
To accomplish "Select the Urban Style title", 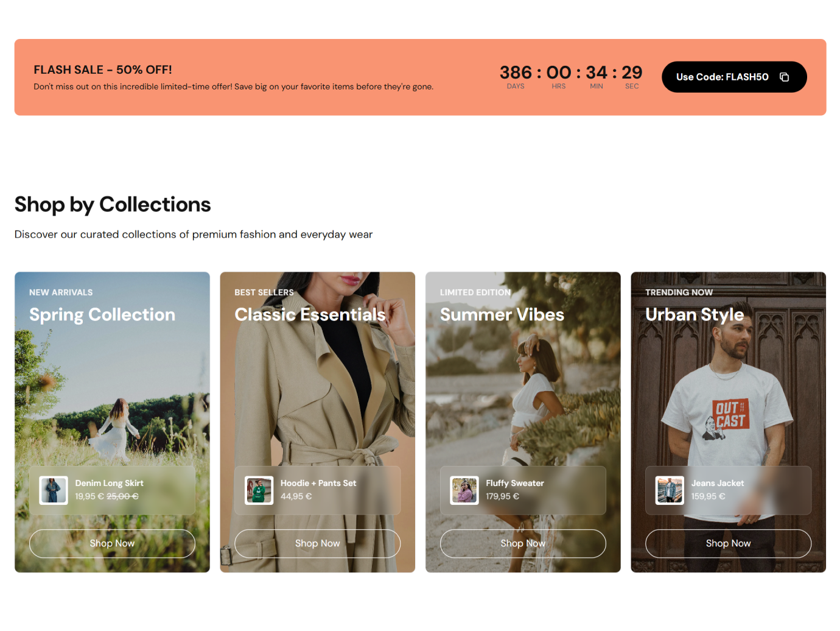I will click(695, 315).
